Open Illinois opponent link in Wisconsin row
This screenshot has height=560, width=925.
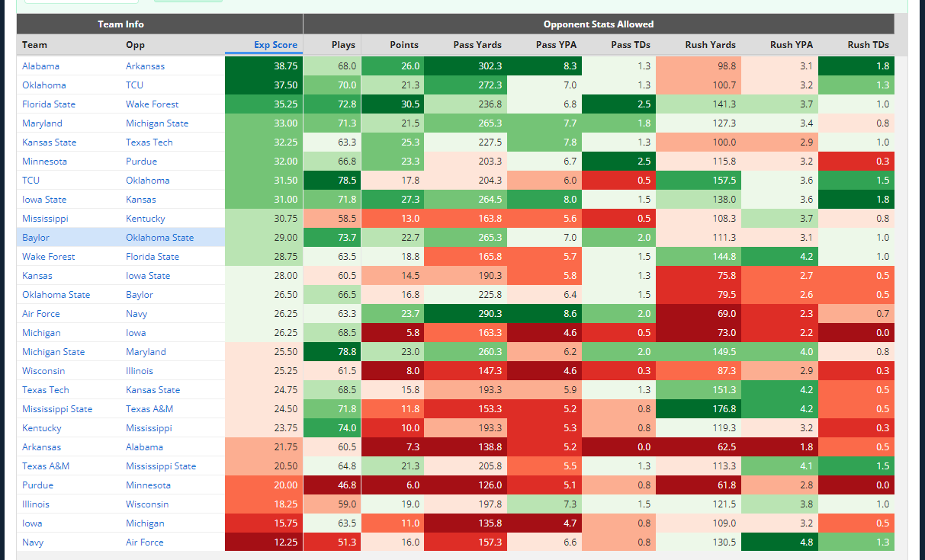click(x=140, y=371)
